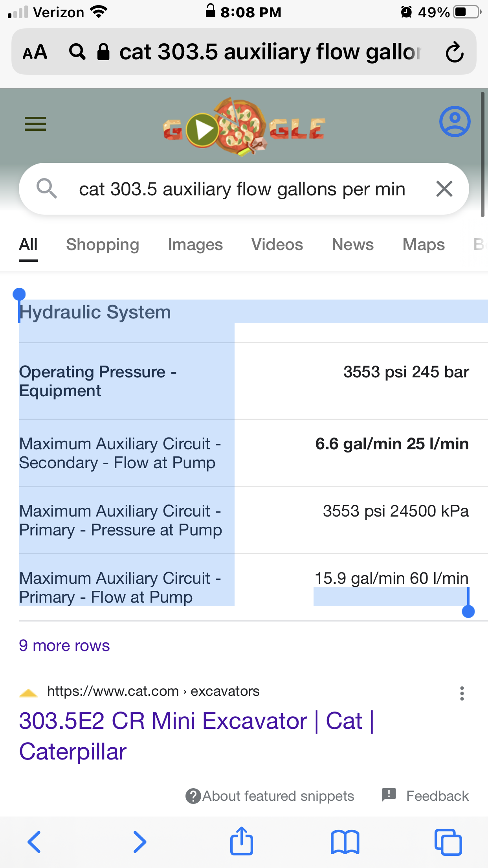This screenshot has width=488, height=868.
Task: Switch to the Images tab
Action: [195, 245]
